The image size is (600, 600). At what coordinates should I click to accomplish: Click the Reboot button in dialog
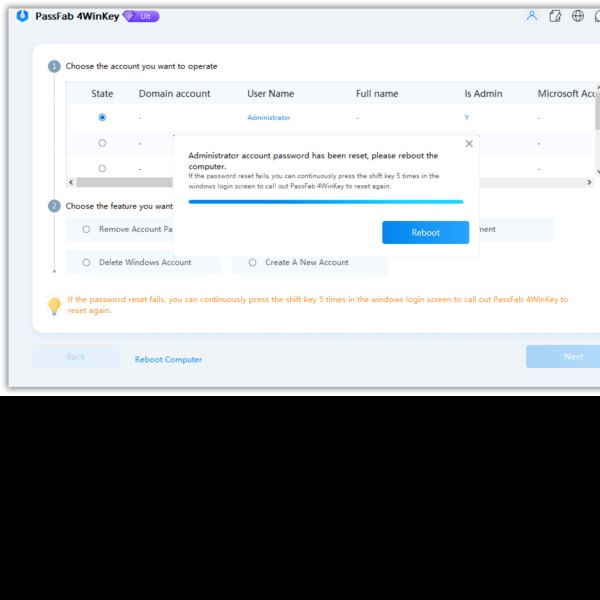pyautogui.click(x=426, y=232)
